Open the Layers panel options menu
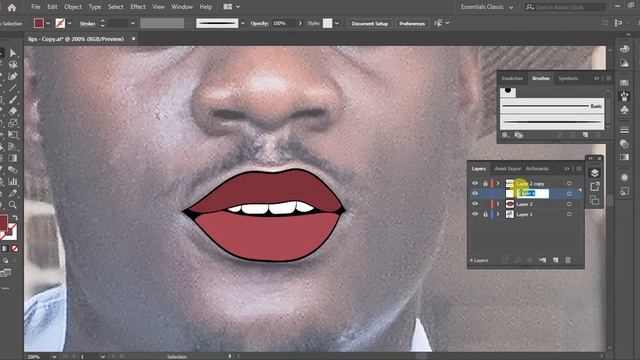This screenshot has height=360, width=640. [x=579, y=169]
